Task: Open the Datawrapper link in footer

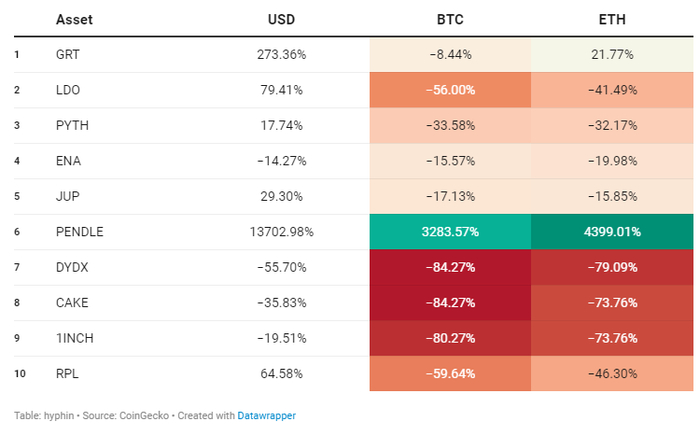Action: tap(266, 415)
